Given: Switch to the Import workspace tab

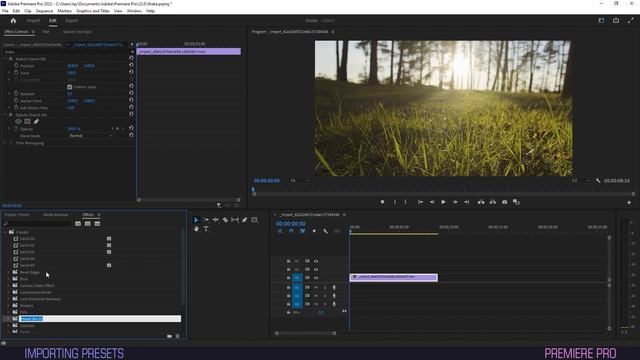Looking at the screenshot, I should [33, 20].
